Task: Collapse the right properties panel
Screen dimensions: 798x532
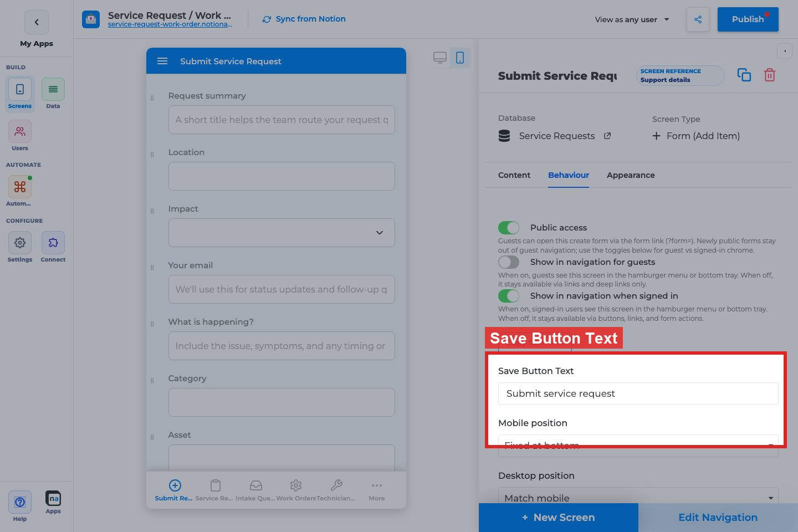Action: [785, 51]
